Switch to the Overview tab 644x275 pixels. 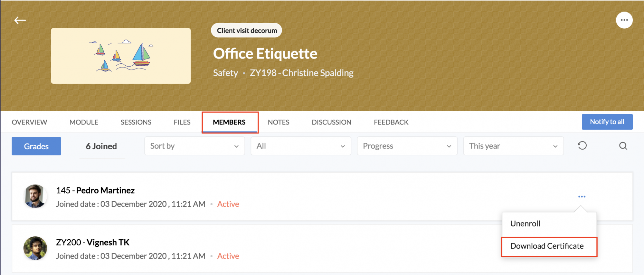click(x=29, y=122)
